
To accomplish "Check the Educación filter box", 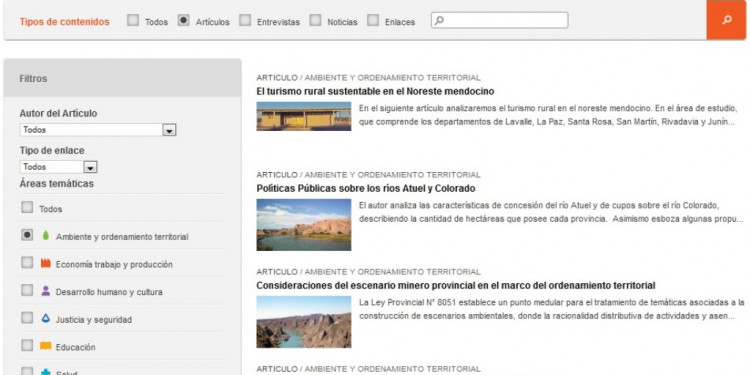I will pyautogui.click(x=27, y=345).
